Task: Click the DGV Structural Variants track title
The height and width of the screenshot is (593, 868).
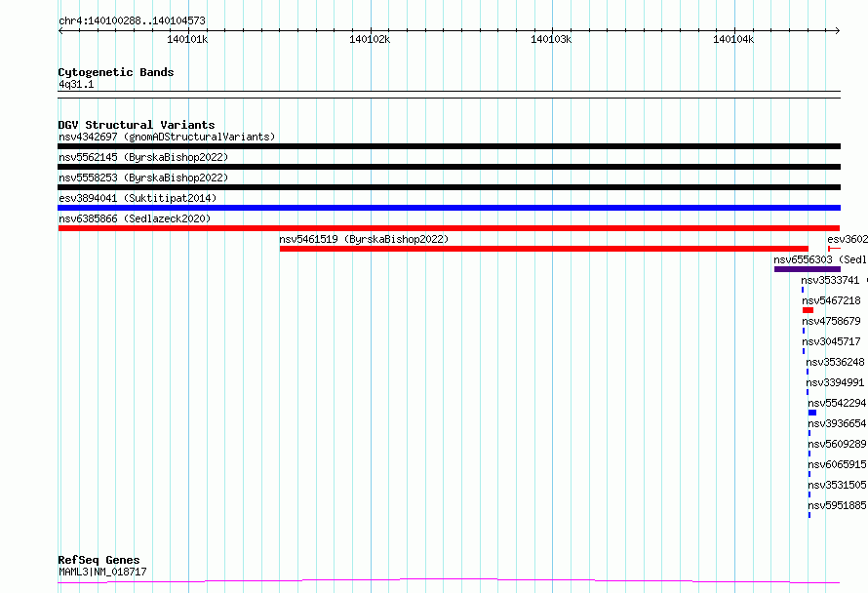Action: [137, 125]
